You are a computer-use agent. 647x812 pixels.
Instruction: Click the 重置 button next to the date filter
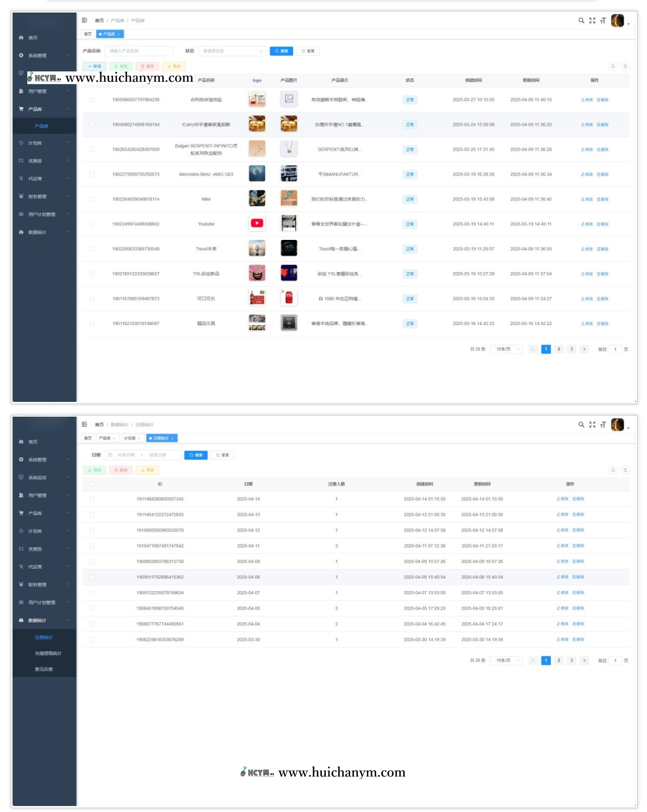tap(223, 455)
